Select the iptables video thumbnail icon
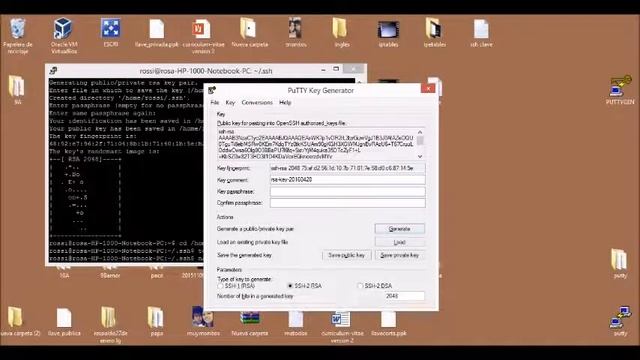 click(388, 30)
